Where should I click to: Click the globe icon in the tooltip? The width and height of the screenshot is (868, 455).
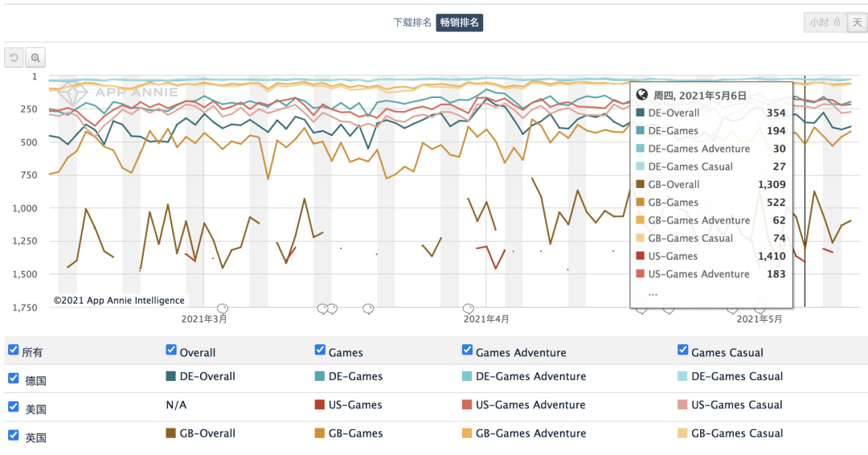coord(642,95)
